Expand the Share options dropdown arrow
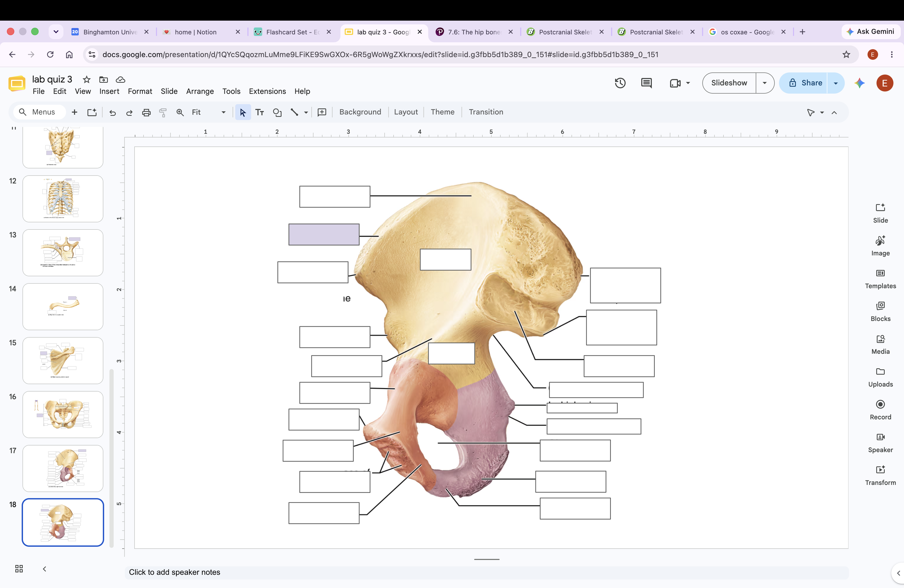The height and width of the screenshot is (588, 904). pos(836,83)
